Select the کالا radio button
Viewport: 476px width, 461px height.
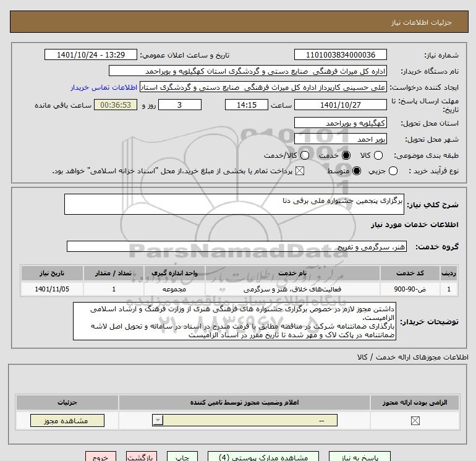point(378,155)
